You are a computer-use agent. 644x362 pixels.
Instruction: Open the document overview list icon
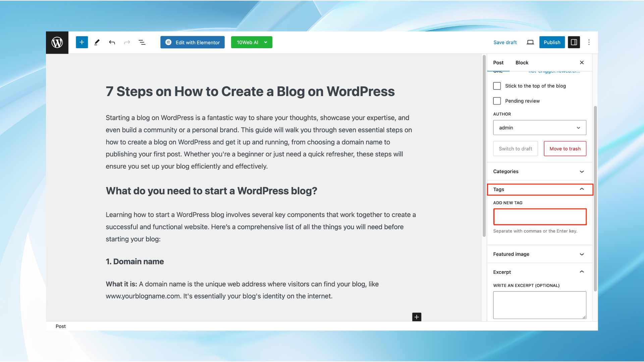point(142,42)
